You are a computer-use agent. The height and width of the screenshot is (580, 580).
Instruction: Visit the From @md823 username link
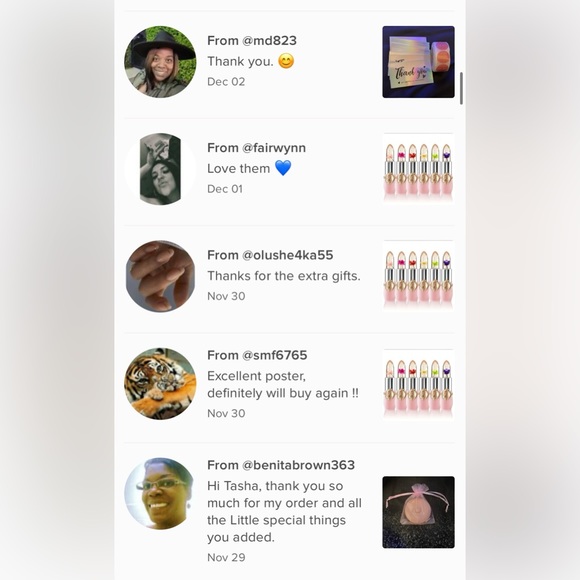252,41
